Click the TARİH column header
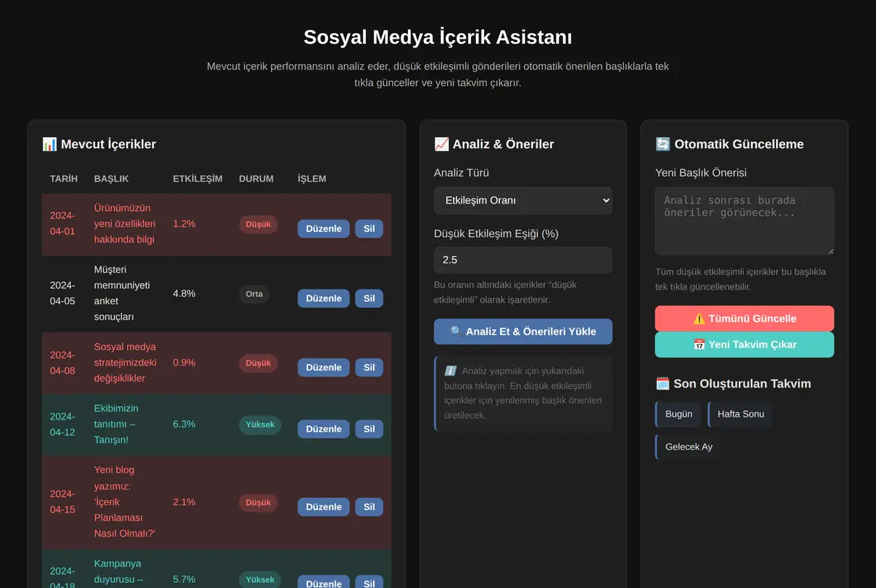 pyautogui.click(x=64, y=179)
